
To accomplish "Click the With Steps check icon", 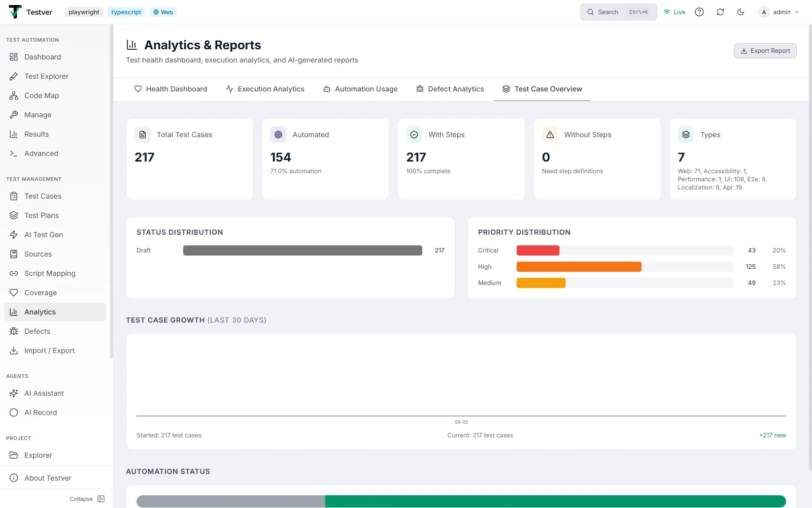I will (414, 135).
